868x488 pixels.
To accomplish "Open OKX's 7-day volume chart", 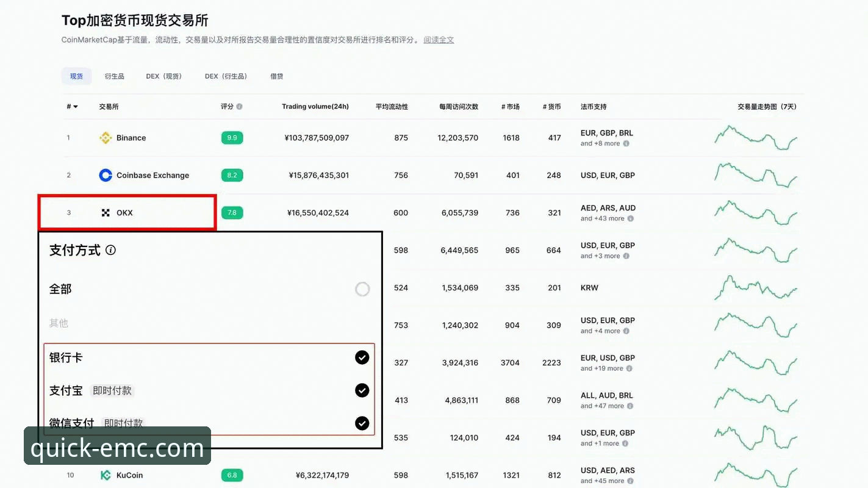I will 756,213.
